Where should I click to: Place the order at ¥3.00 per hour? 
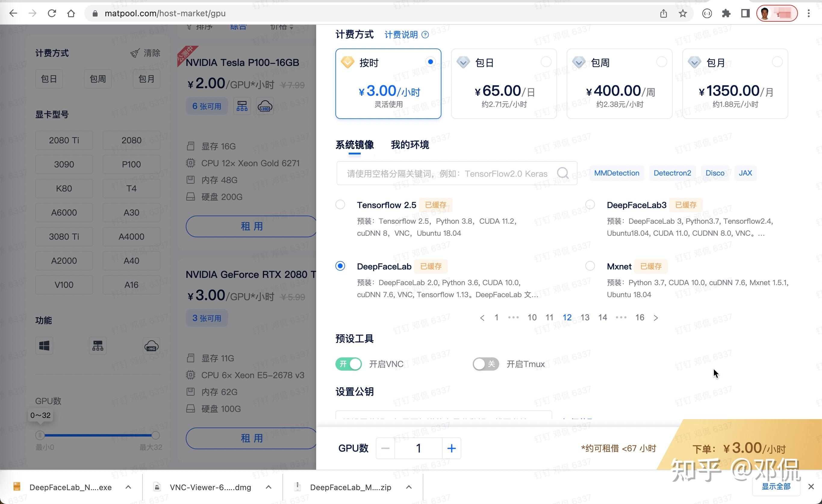[x=739, y=448]
